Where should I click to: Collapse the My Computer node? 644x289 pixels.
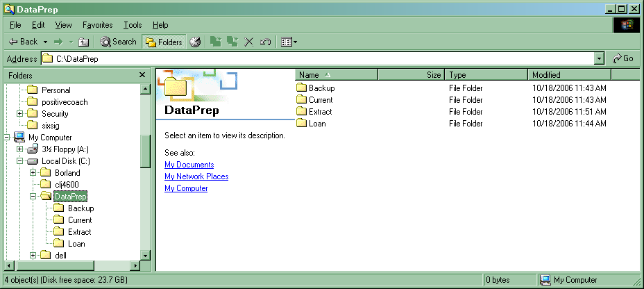(6, 138)
